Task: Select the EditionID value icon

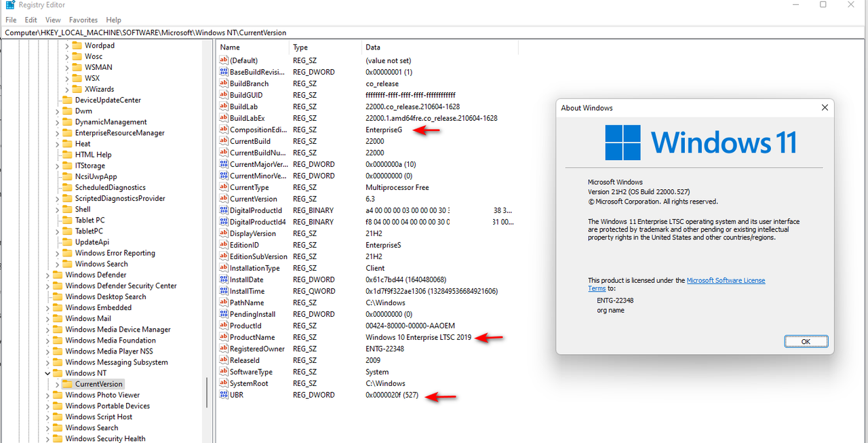Action: click(224, 245)
